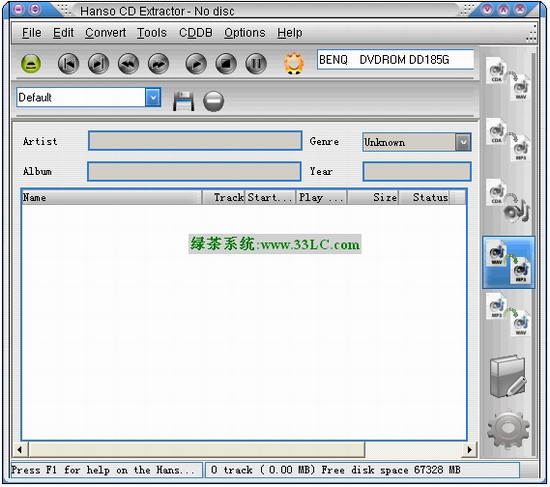The image size is (550, 487).
Task: Click the BENQ DVDROM DD185G drive selector
Action: tap(396, 60)
